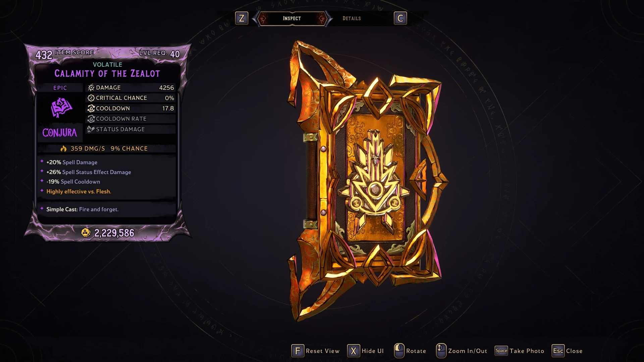Click the Space key Take Photo icon
The image size is (644, 362).
501,351
